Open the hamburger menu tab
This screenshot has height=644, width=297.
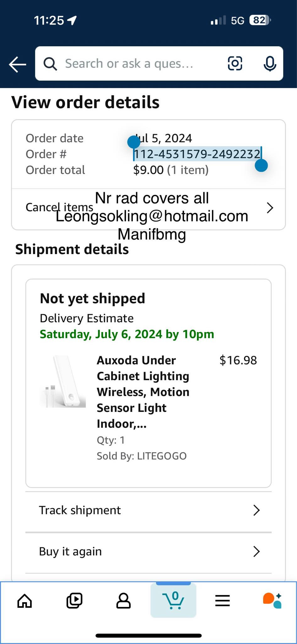223,601
